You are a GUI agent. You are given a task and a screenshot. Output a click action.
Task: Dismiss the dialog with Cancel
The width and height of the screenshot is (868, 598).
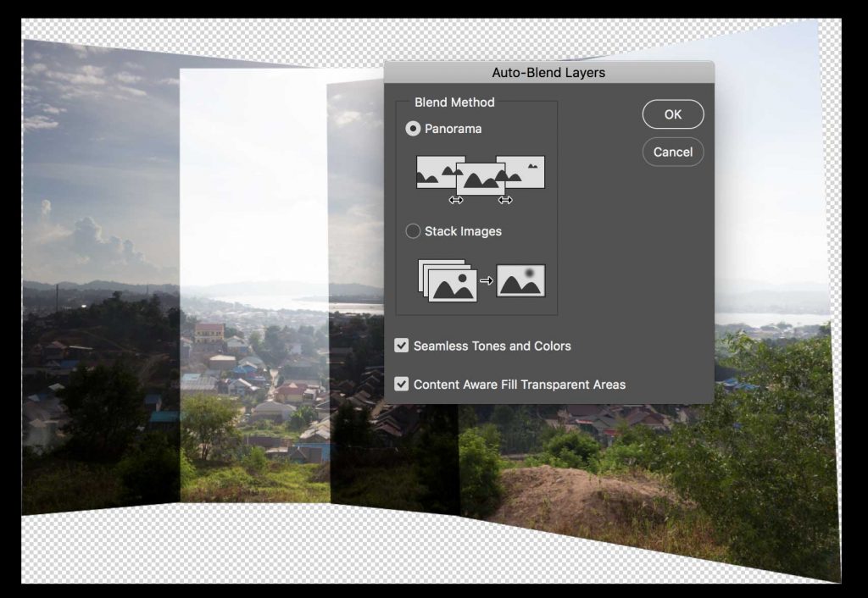[x=673, y=152]
